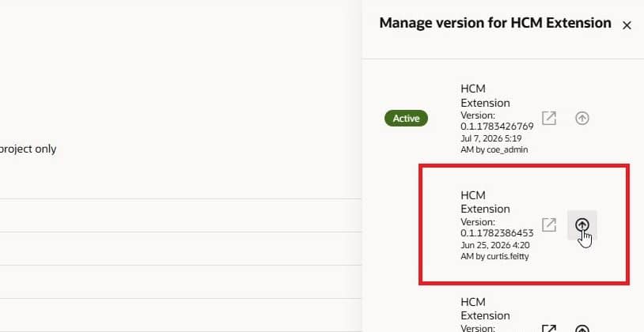
Task: Click the Version label of the bottom entry
Action: pyautogui.click(x=478, y=328)
